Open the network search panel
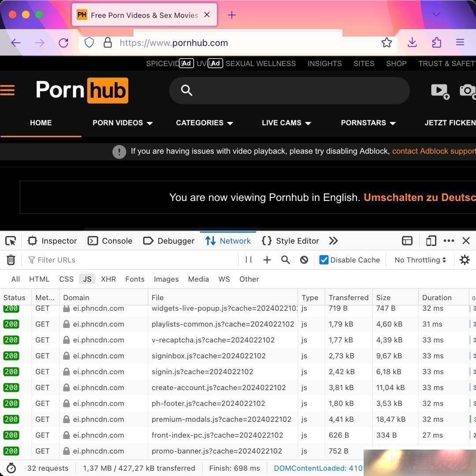Screen dimensions: 476x476 285,260
